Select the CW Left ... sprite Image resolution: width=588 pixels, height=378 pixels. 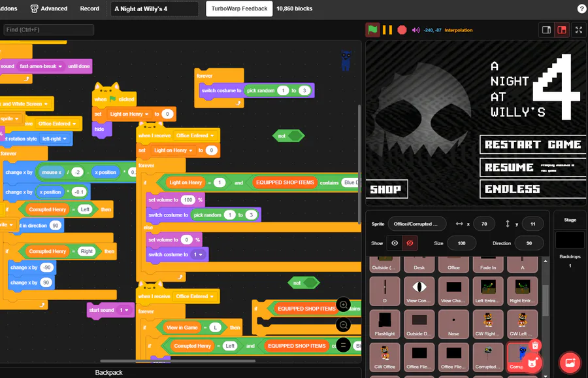[x=523, y=324]
